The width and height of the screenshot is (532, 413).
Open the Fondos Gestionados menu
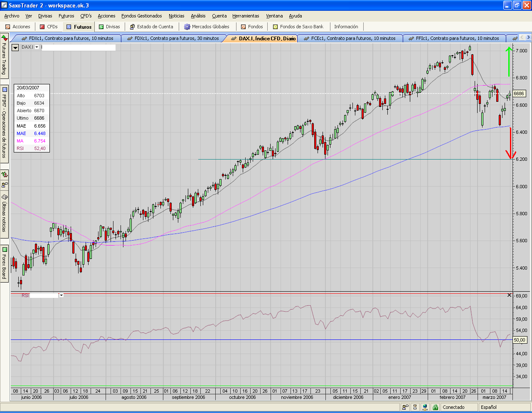tap(142, 16)
